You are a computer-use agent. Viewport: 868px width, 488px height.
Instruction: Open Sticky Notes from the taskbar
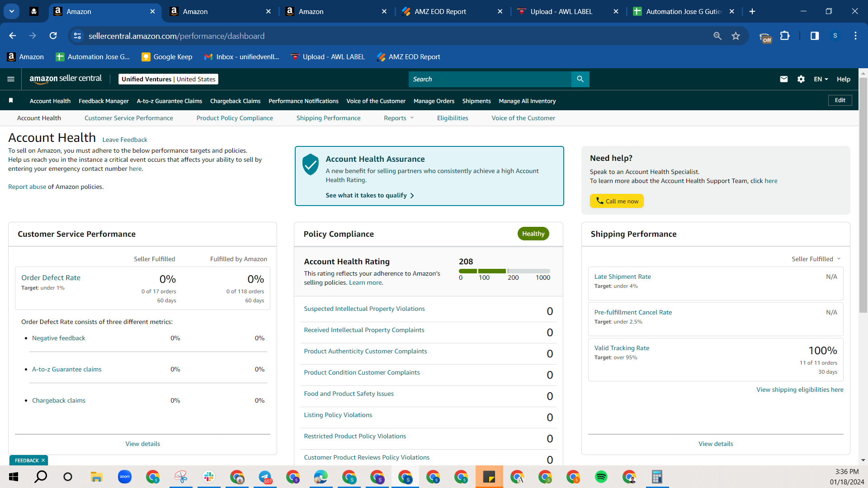489,477
